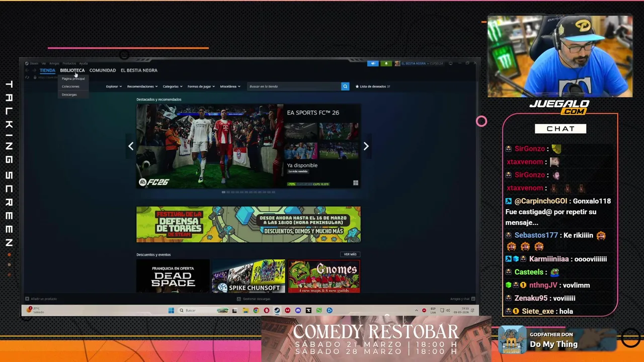Show the next featured carousel game
This screenshot has width=644, height=362.
pyautogui.click(x=366, y=146)
